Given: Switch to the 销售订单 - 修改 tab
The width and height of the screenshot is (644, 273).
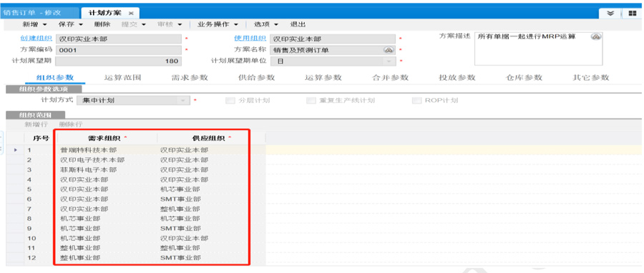Looking at the screenshot, I should pos(32,13).
